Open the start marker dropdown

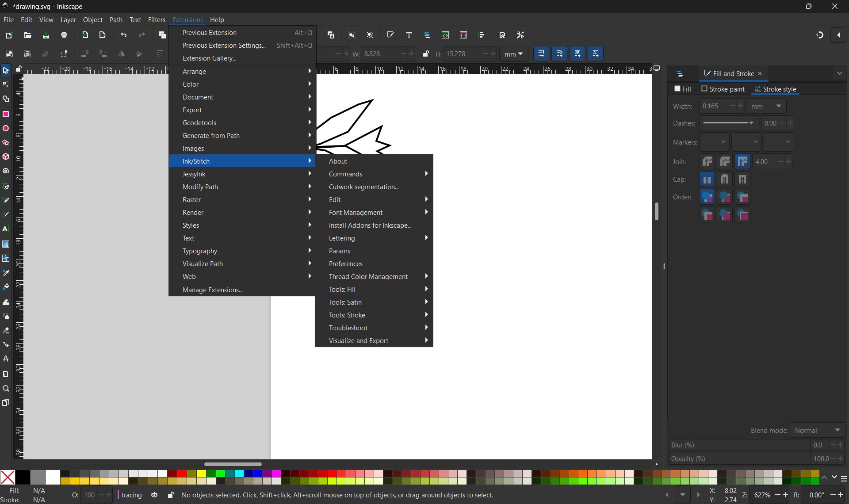(715, 142)
